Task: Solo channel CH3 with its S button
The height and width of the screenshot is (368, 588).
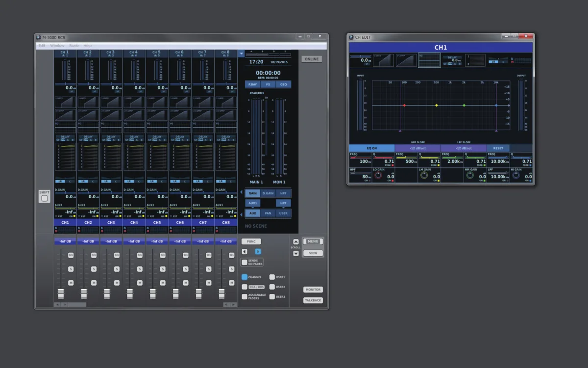Action: click(x=117, y=269)
